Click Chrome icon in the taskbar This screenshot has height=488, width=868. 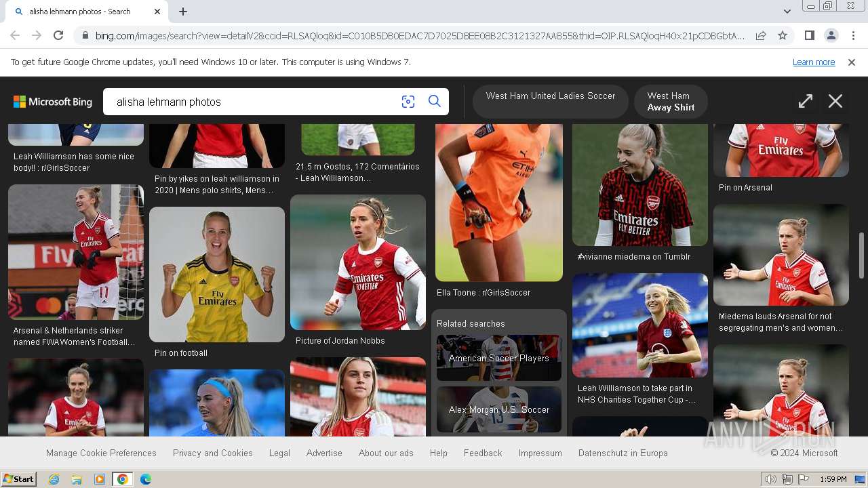pos(123,479)
